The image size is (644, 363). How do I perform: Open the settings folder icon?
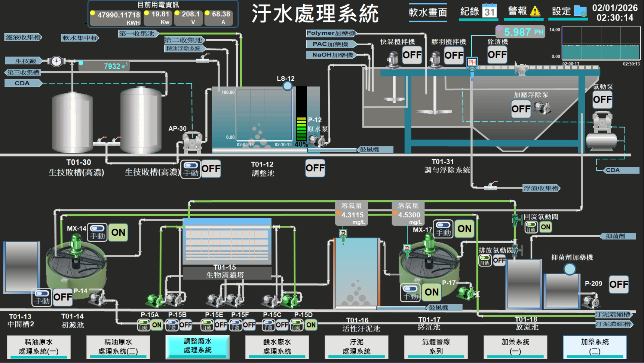580,11
